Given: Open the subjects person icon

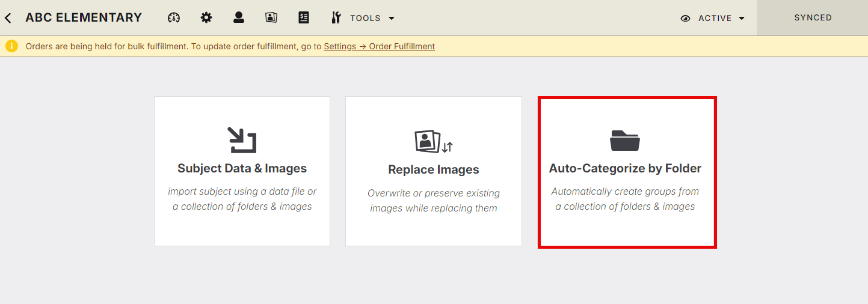Looking at the screenshot, I should [239, 17].
